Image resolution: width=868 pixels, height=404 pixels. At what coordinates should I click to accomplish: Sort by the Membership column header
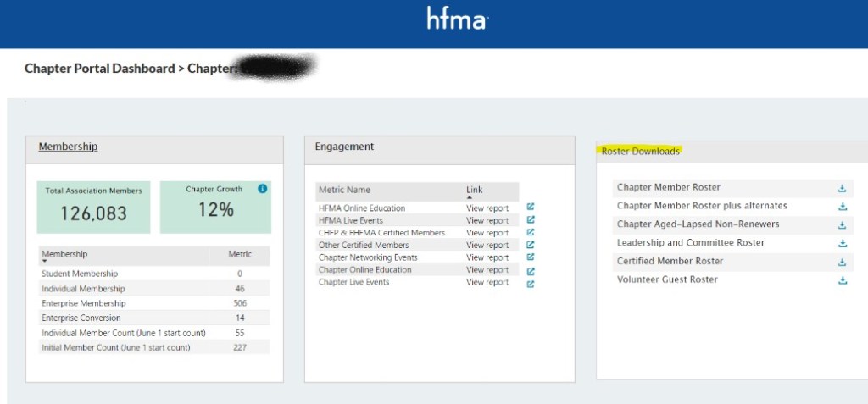pos(64,254)
